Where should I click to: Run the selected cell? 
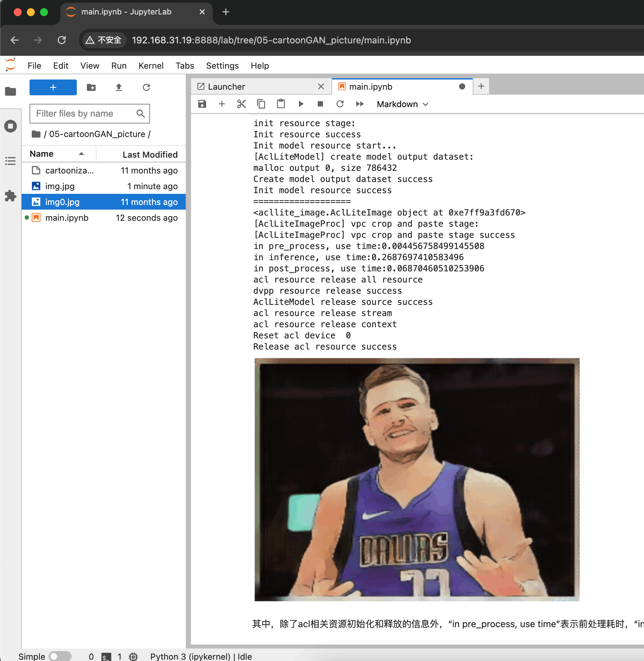tap(301, 104)
